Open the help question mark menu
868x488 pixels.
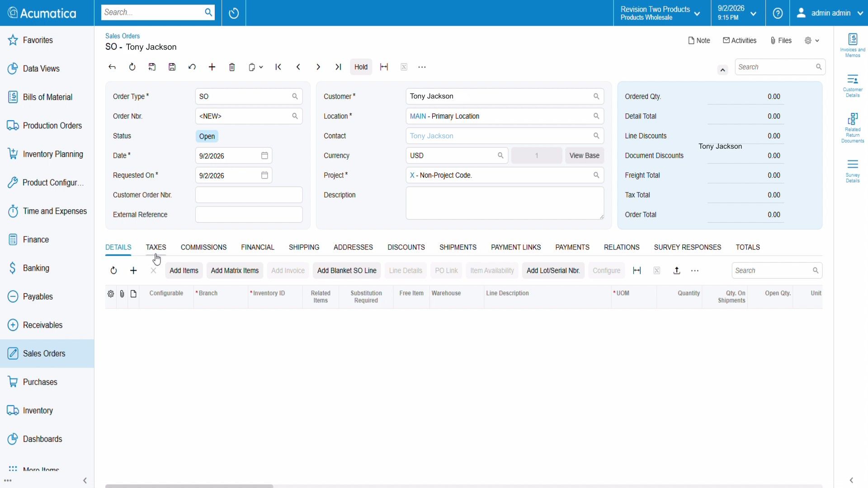778,13
